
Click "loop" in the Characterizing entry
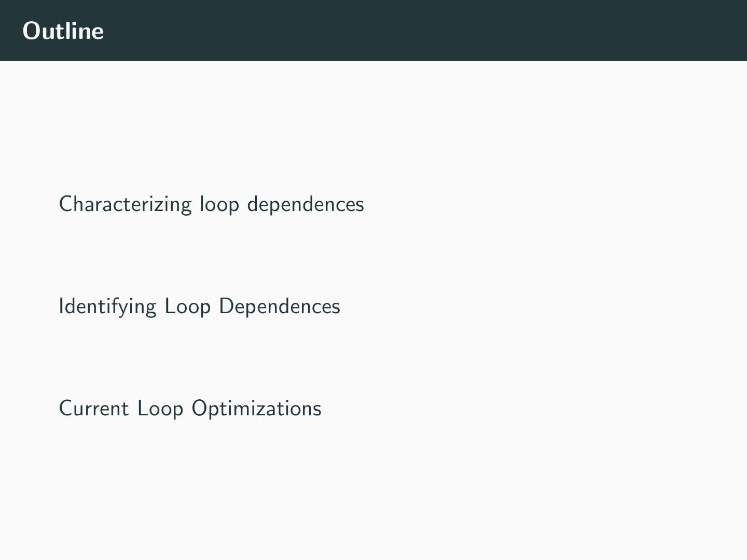219,204
